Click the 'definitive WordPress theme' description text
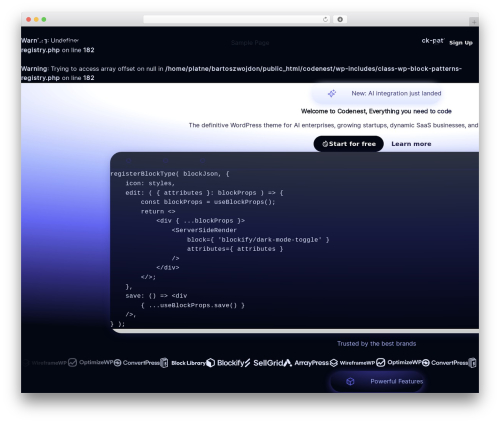Image resolution: width=500 pixels, height=423 pixels. click(333, 125)
